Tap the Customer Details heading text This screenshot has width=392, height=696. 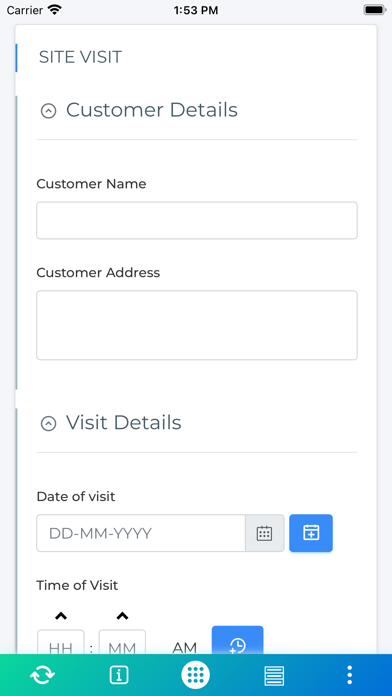pos(152,110)
